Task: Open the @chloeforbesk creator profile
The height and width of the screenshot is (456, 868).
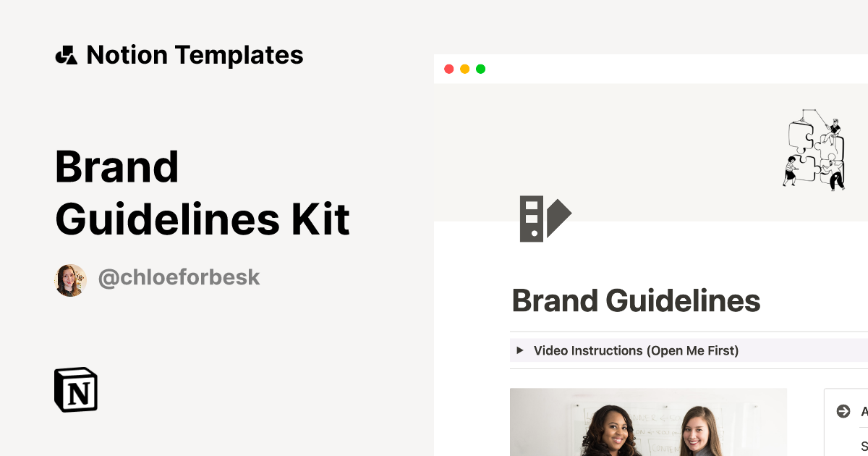Action: point(179,277)
